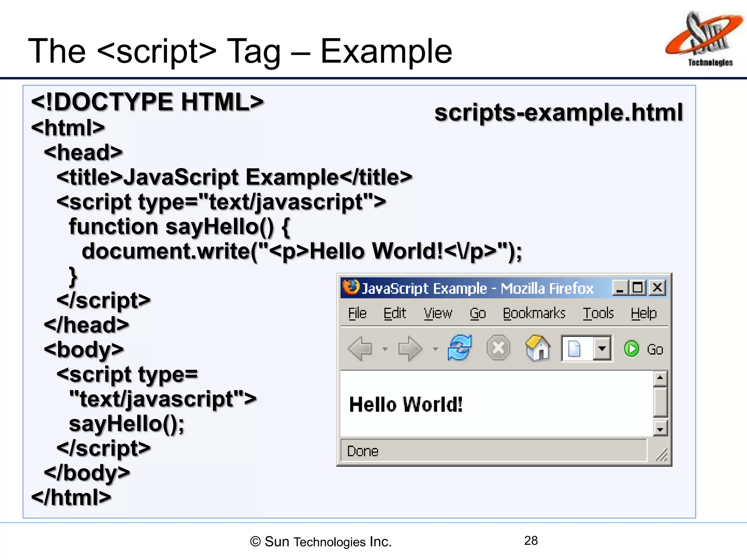Click the page icon in the address box
The image size is (747, 560).
pyautogui.click(x=574, y=349)
